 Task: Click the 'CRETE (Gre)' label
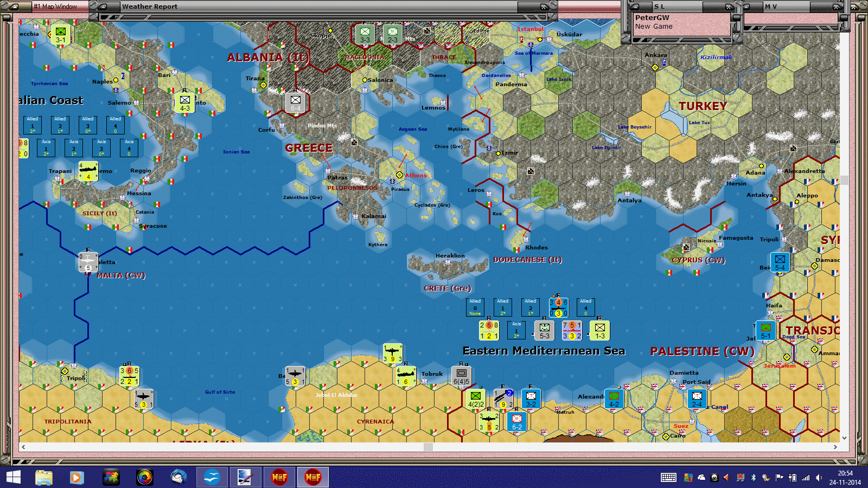tap(448, 288)
